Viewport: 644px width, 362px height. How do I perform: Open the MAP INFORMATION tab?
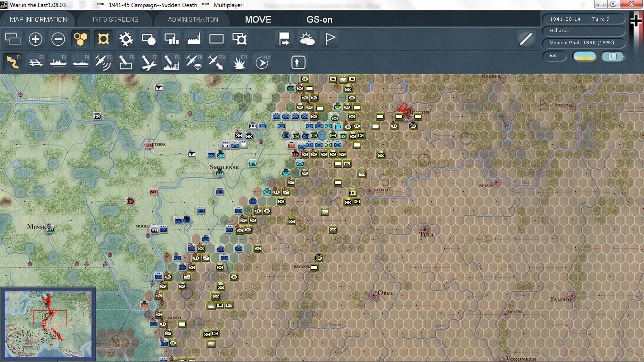tap(38, 19)
